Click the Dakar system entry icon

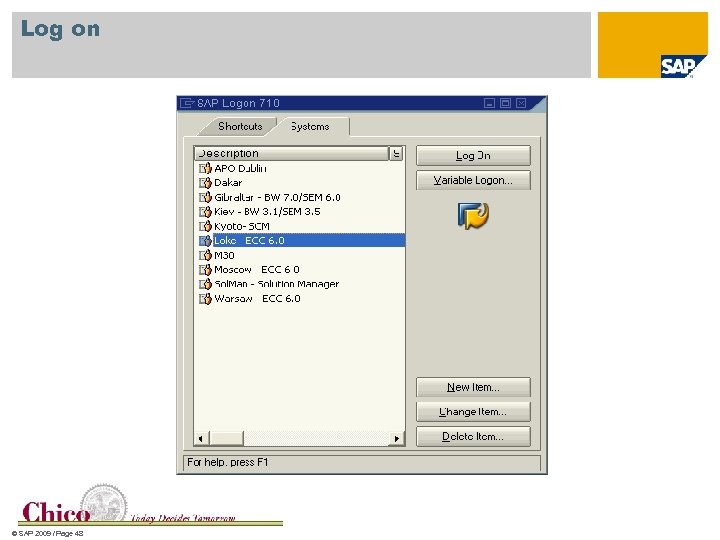pyautogui.click(x=205, y=183)
